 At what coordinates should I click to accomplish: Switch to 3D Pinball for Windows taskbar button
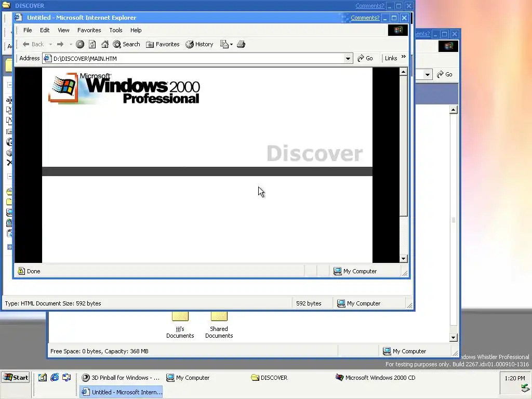tap(121, 378)
